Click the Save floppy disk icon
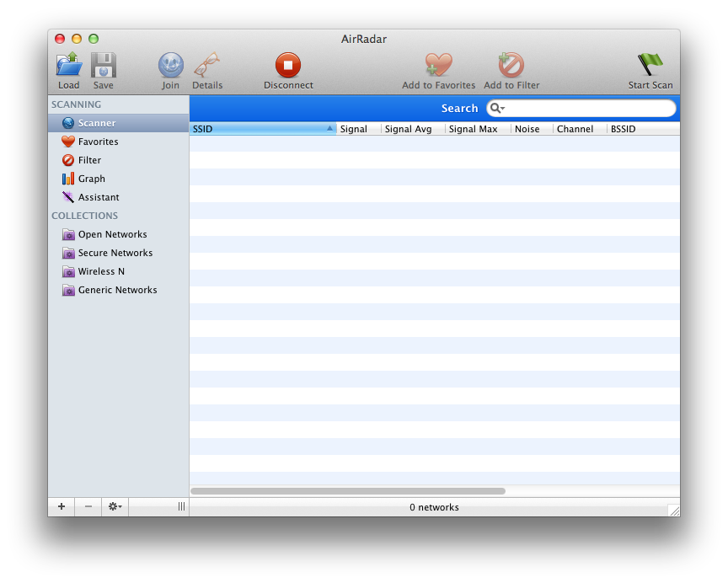The width and height of the screenshot is (728, 583). (104, 66)
